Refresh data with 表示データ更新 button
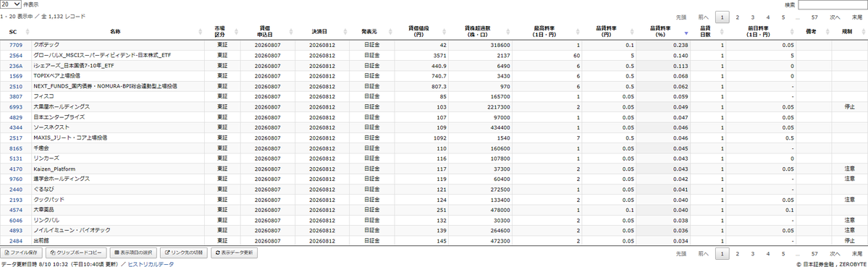Image resolution: width=868 pixels, height=267 pixels. [x=234, y=253]
